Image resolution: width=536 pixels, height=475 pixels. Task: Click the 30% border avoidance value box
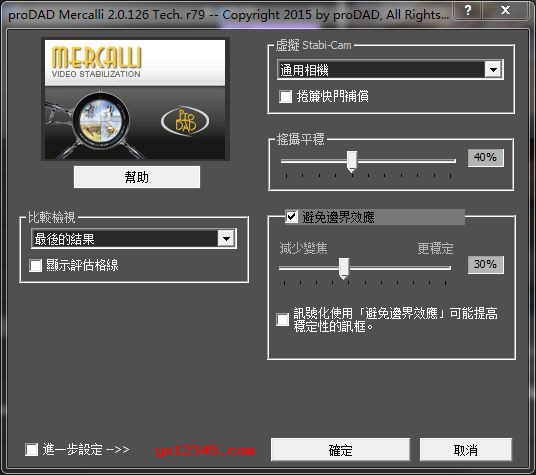click(485, 264)
